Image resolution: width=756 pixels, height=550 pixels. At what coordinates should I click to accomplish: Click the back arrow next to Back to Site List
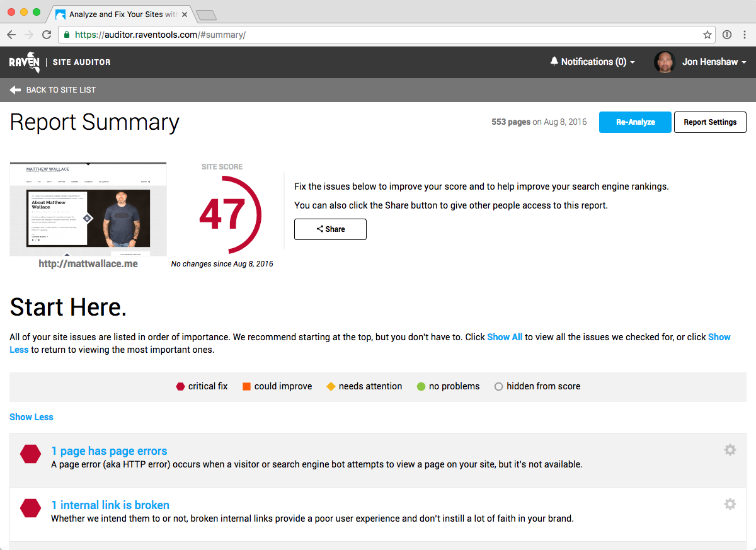point(16,90)
